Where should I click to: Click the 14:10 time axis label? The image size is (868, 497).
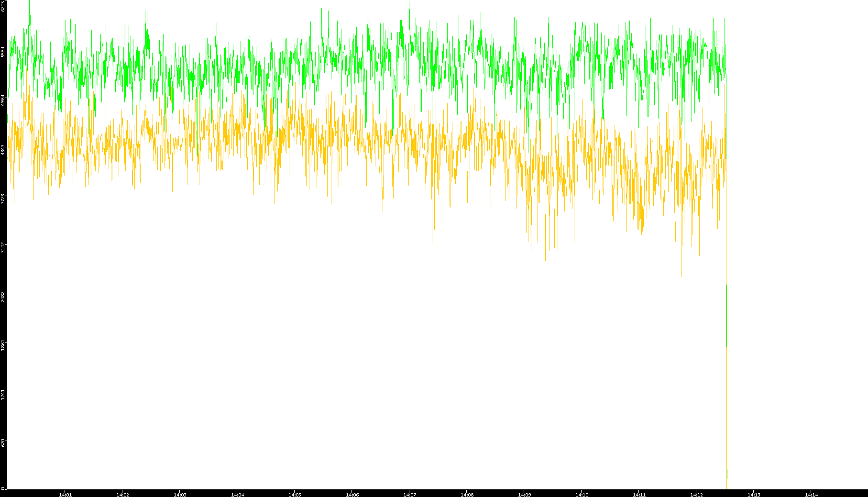click(x=582, y=495)
